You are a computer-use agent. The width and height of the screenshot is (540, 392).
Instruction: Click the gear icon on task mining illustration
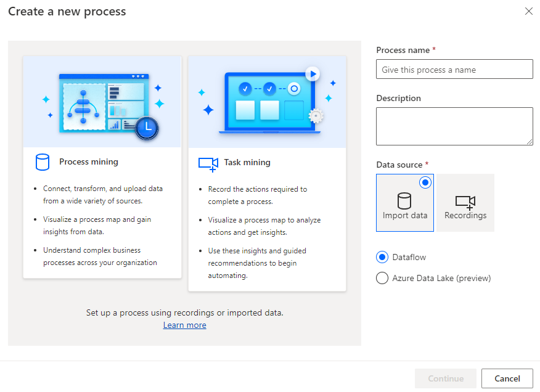316,116
